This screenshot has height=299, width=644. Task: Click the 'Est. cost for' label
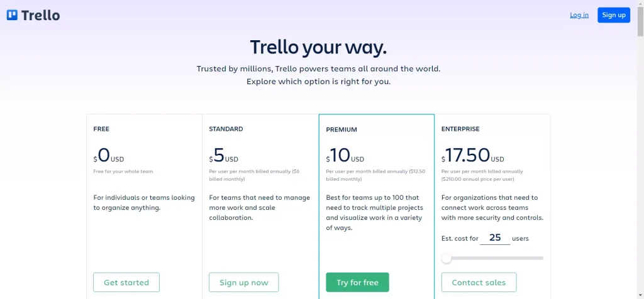[x=460, y=239]
